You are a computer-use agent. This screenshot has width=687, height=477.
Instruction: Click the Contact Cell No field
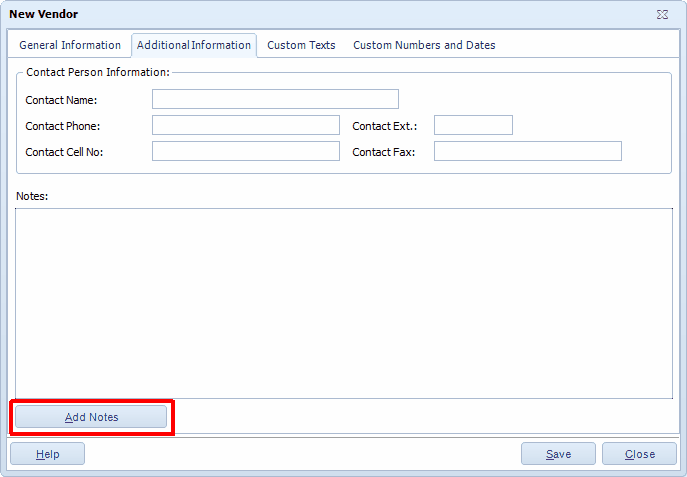pos(246,151)
